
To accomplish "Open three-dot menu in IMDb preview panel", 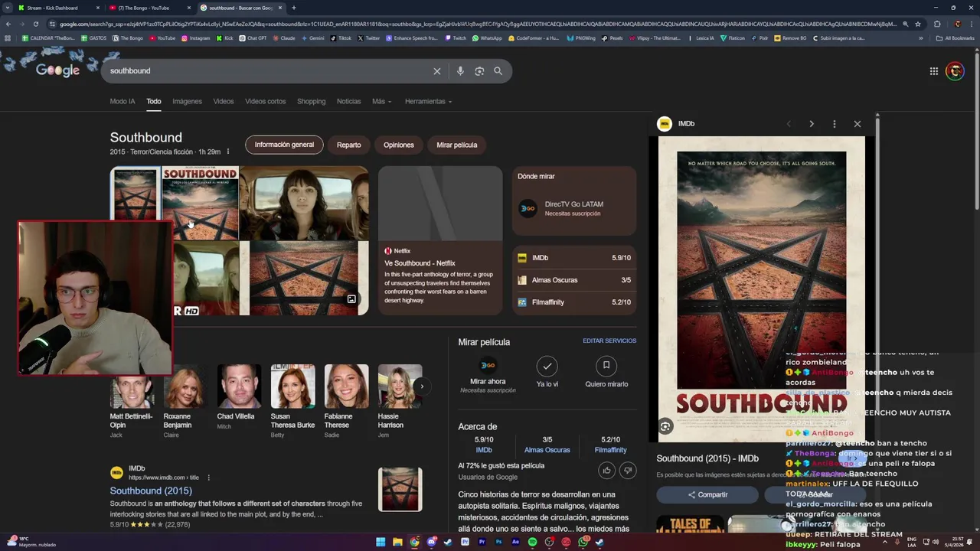I will click(835, 124).
